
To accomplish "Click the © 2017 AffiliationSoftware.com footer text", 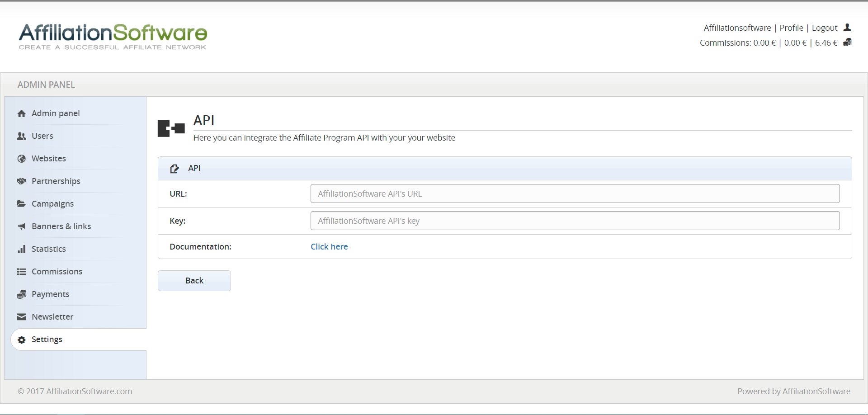I will 75,391.
